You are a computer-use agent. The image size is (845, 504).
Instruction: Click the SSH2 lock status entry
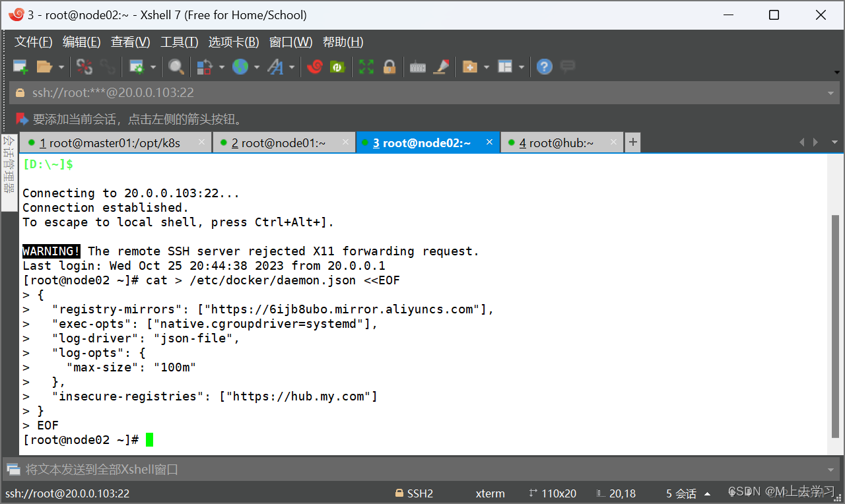coord(414,493)
